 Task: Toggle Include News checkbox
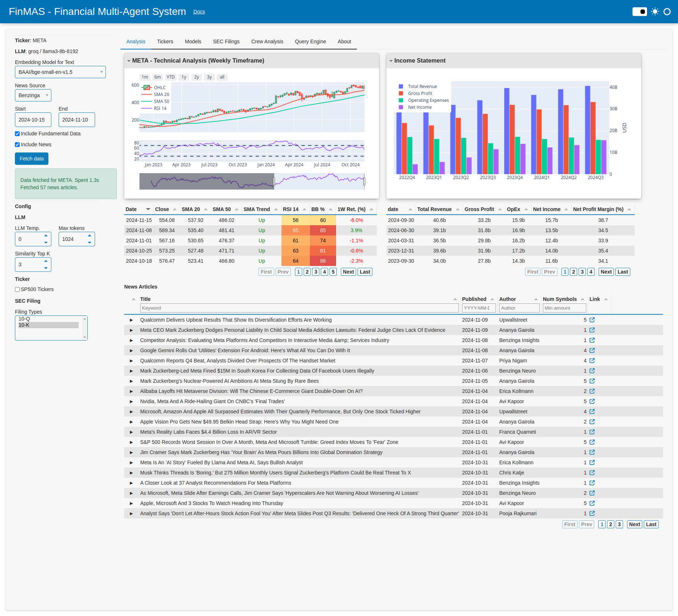tap(17, 144)
